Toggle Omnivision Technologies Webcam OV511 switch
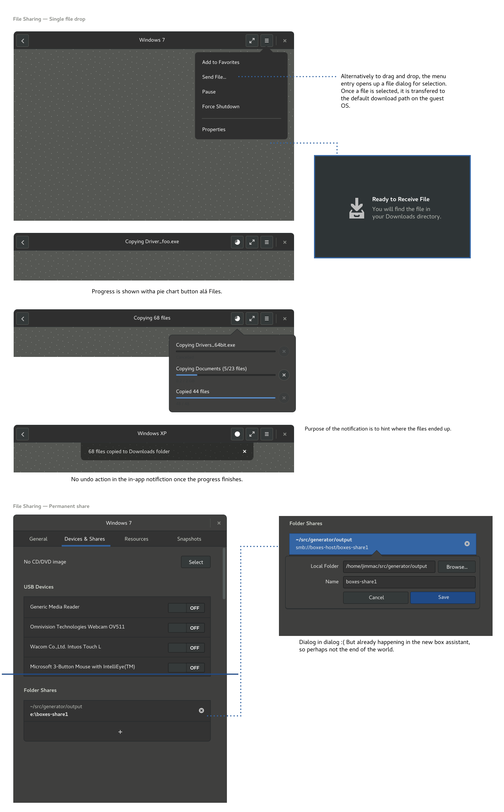Viewport: 504px width, 812px height. [186, 628]
